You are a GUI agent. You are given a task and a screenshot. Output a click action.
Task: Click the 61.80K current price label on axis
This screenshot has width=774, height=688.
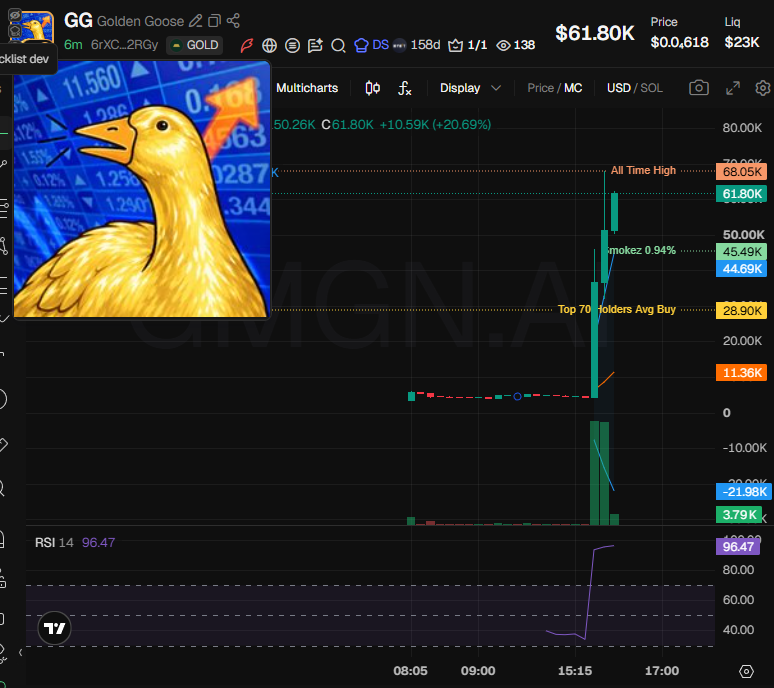pyautogui.click(x=741, y=193)
